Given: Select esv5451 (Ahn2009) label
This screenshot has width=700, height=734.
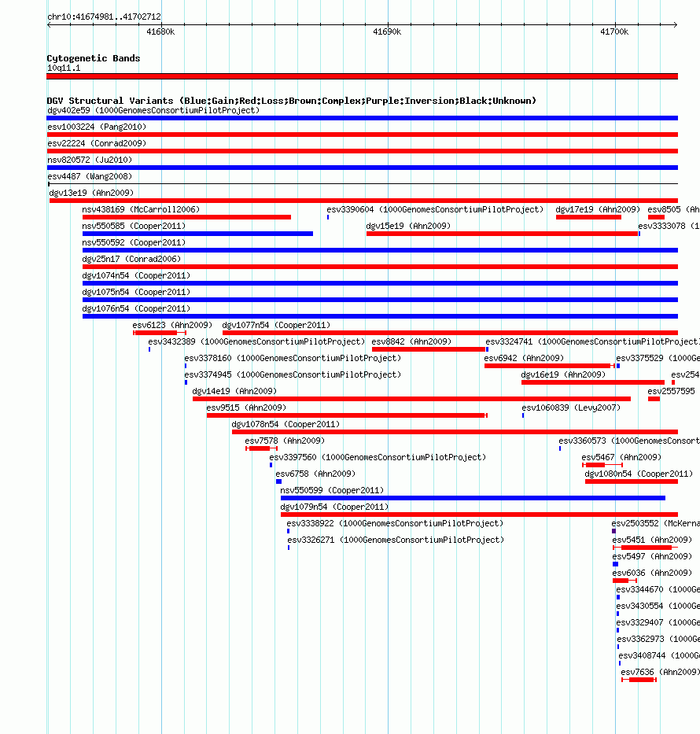Looking at the screenshot, I should point(652,540).
